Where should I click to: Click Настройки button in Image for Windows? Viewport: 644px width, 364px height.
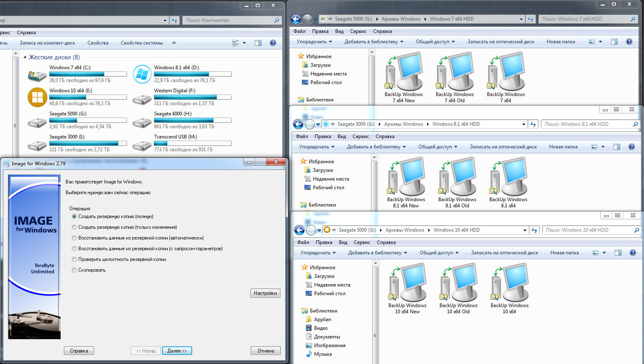[x=266, y=293]
